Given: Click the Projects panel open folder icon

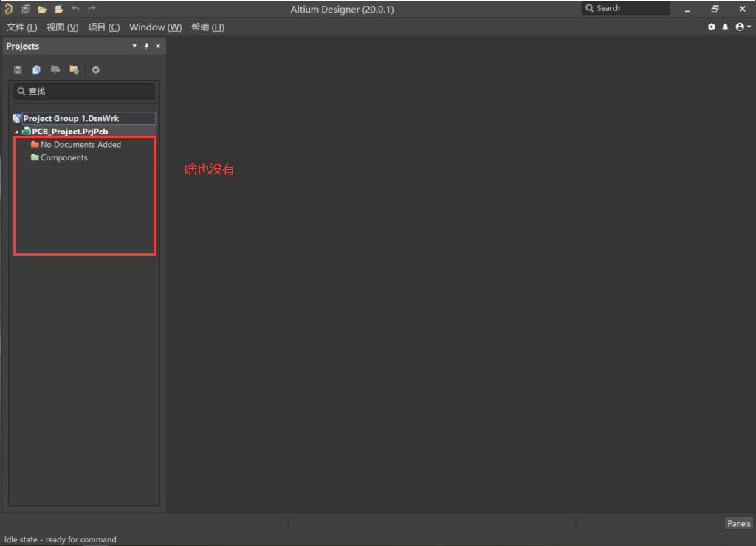Looking at the screenshot, I should click(x=74, y=70).
